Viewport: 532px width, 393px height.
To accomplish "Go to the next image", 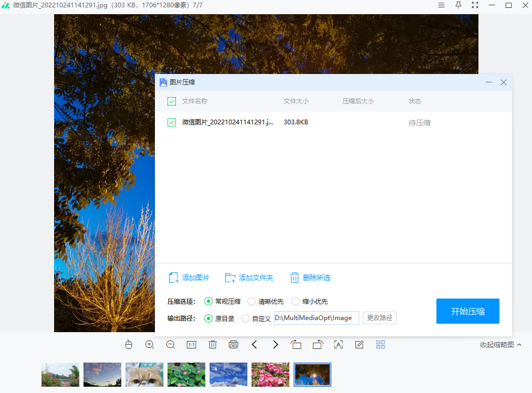I will tap(275, 345).
